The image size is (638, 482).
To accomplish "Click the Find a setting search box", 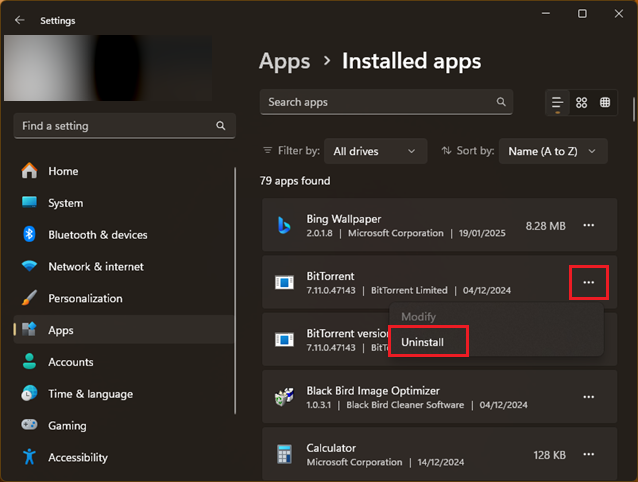I will click(x=125, y=126).
